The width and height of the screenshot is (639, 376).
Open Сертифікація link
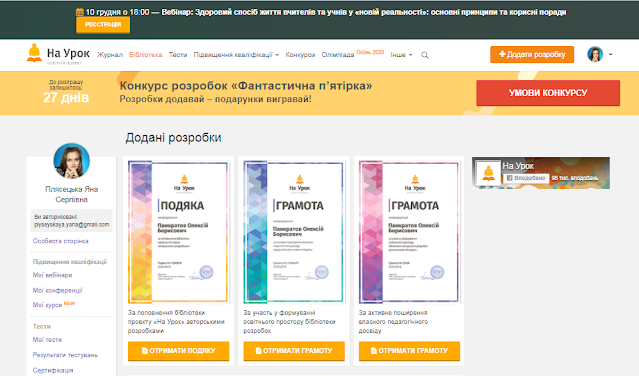pyautogui.click(x=53, y=370)
